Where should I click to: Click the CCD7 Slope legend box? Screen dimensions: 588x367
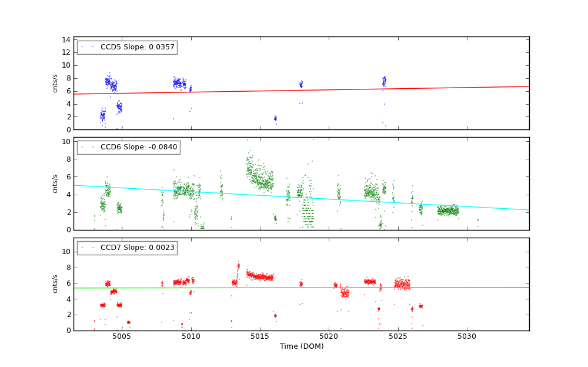click(127, 248)
